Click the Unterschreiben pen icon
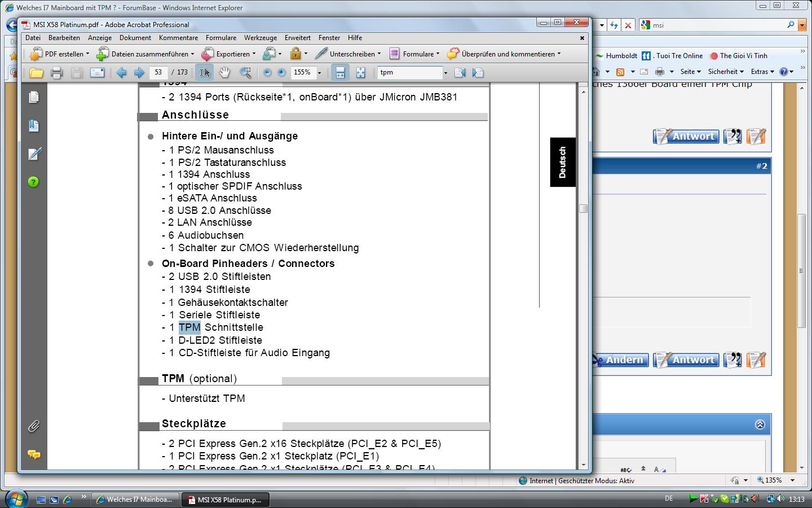Viewport: 812px width, 508px height. coord(321,54)
